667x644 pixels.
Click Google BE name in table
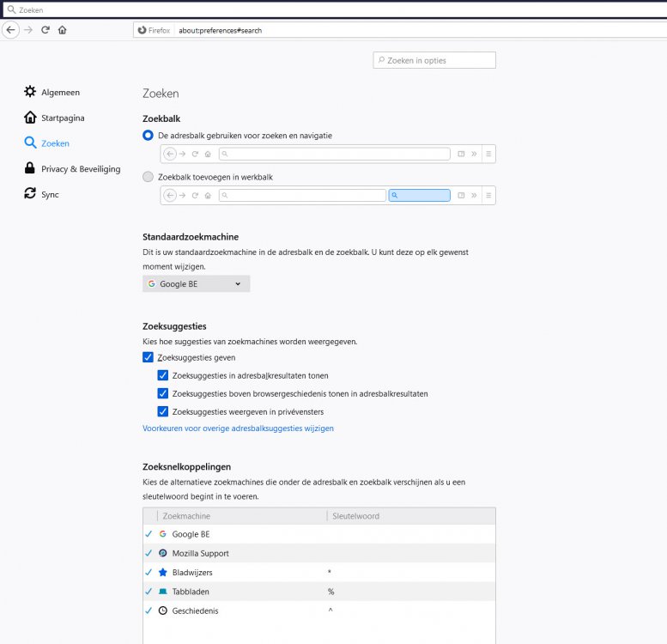tap(191, 534)
